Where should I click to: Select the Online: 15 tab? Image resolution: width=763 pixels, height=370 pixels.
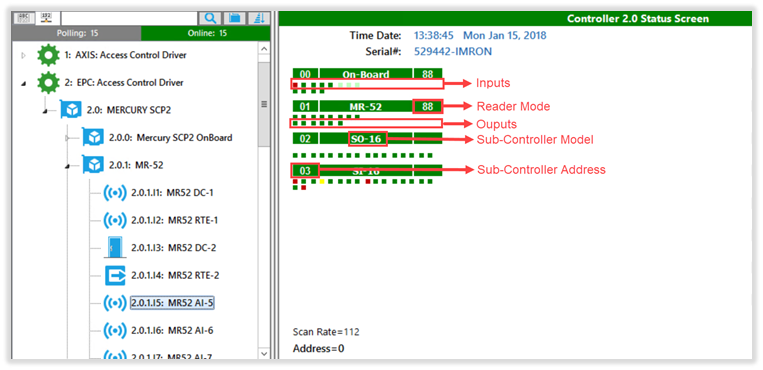(x=206, y=33)
